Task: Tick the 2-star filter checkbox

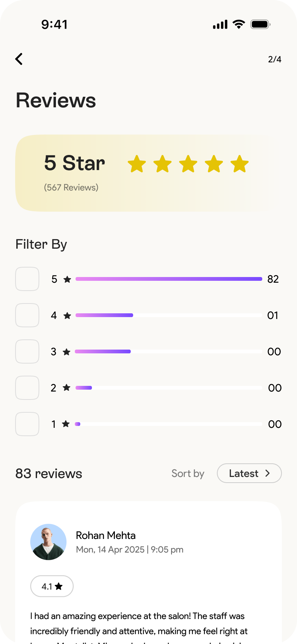Action: click(x=27, y=388)
